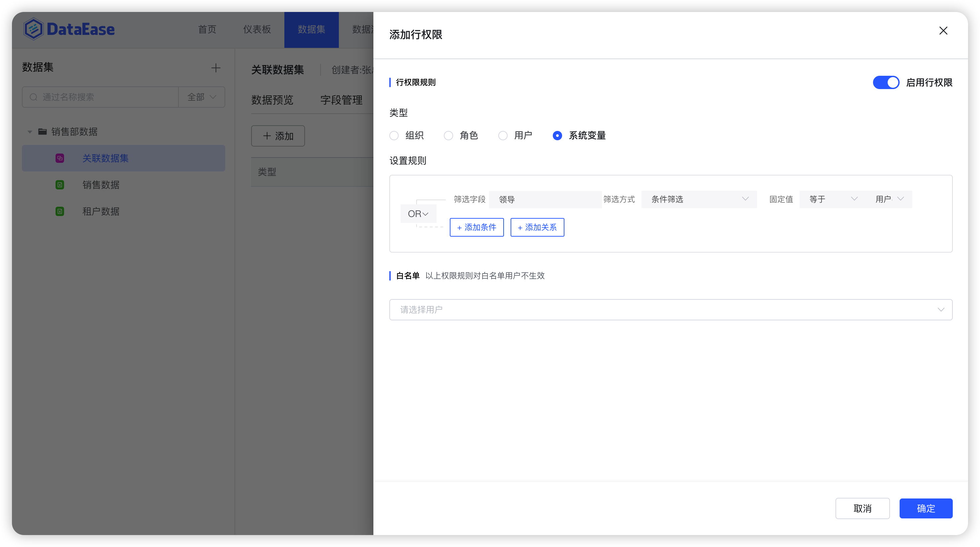The width and height of the screenshot is (980, 547).
Task: Click the 类型 column header
Action: click(x=267, y=172)
